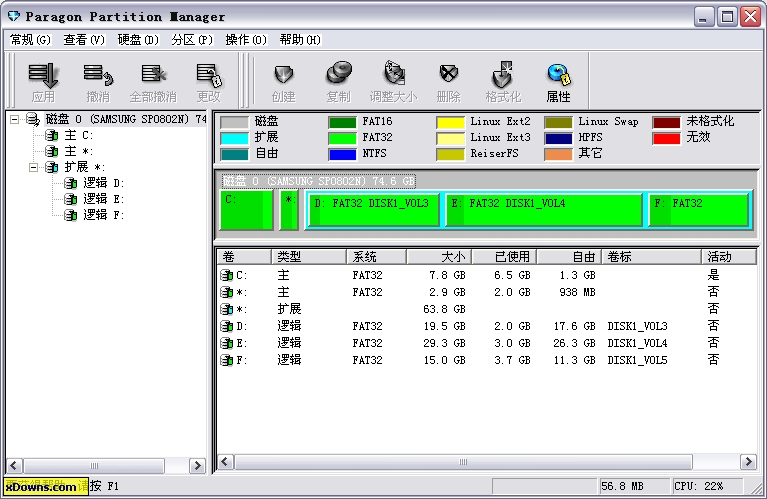Select tree item 主 *:
Screen dimensions: 767x499
(x=78, y=151)
